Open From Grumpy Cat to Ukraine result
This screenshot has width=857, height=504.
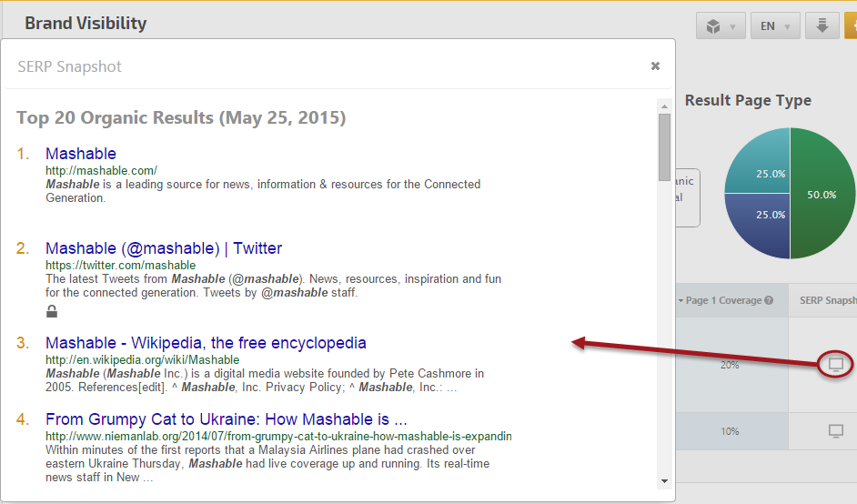point(227,419)
